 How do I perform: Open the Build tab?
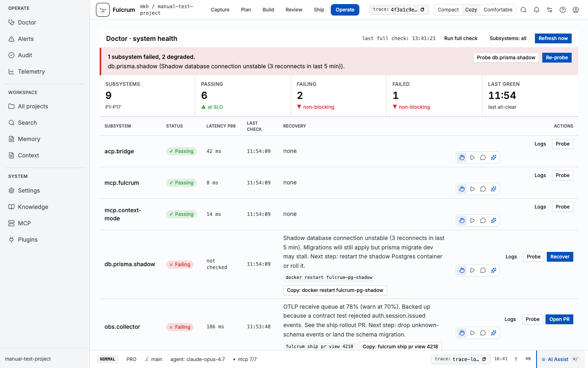tap(268, 10)
